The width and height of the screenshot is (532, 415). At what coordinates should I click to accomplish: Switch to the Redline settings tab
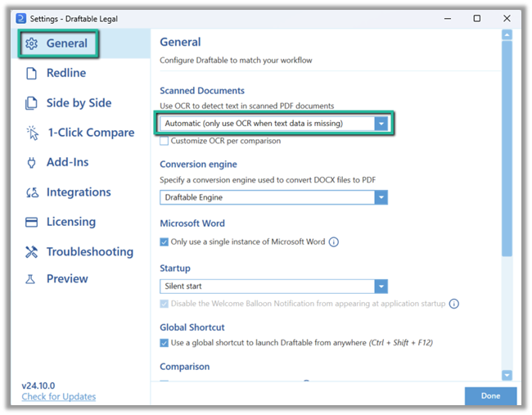pos(81,74)
